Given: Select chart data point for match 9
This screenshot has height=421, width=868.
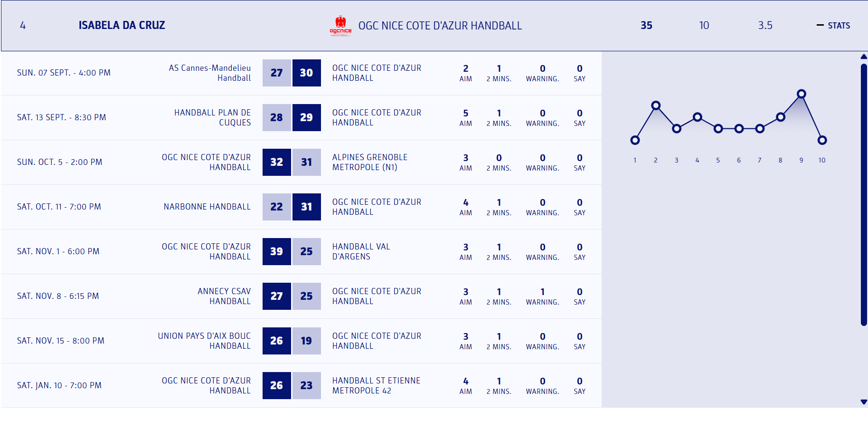Looking at the screenshot, I should 802,94.
